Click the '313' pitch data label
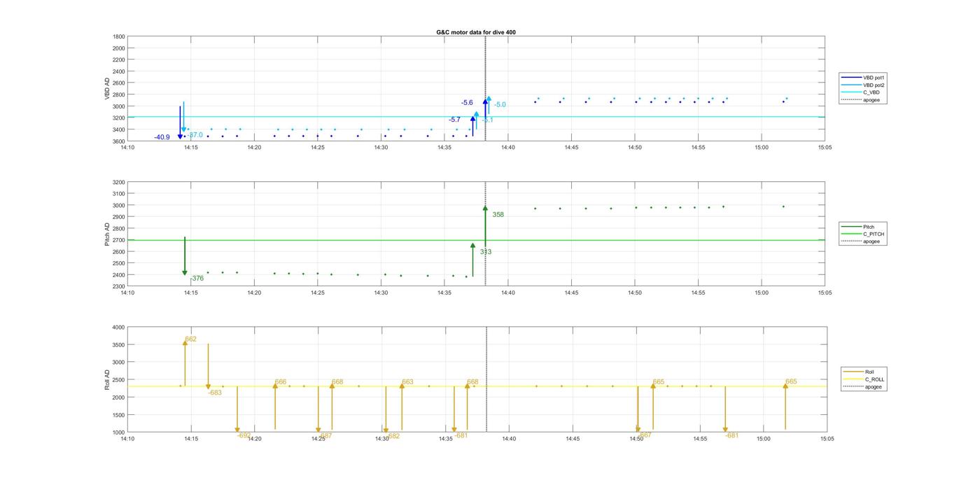Image resolution: width=980 pixels, height=485 pixels. tap(486, 252)
